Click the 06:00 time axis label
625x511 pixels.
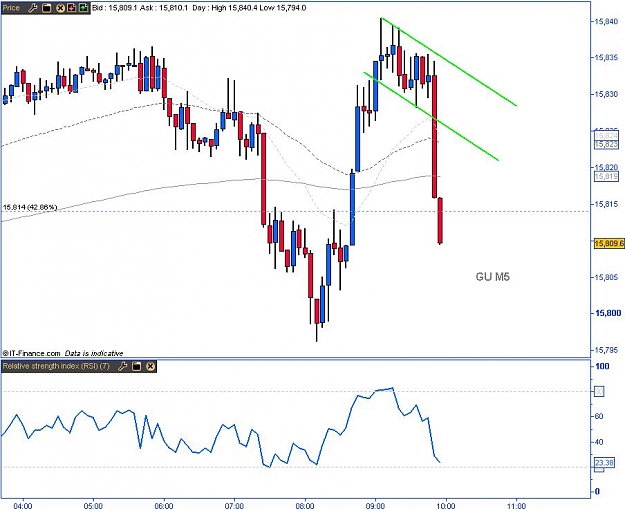[164, 506]
